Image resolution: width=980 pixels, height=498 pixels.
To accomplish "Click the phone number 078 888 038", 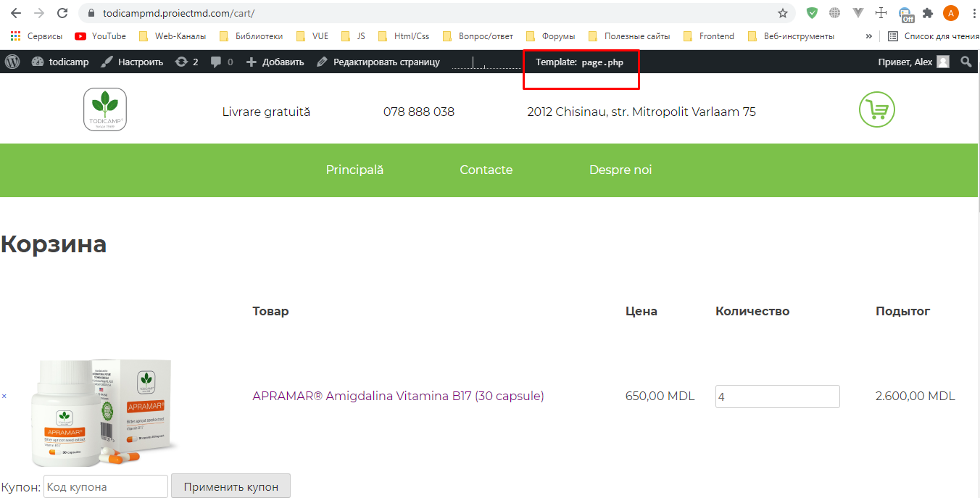I will coord(419,112).
